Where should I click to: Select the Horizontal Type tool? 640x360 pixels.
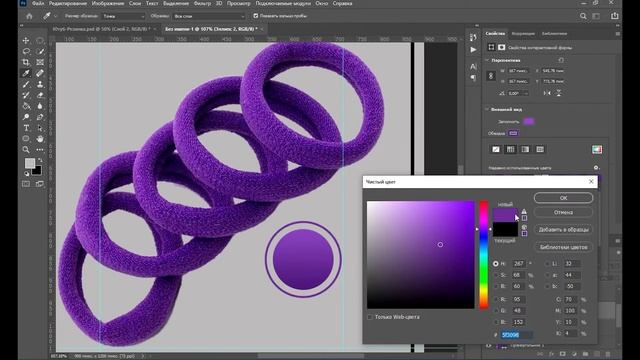point(26,128)
